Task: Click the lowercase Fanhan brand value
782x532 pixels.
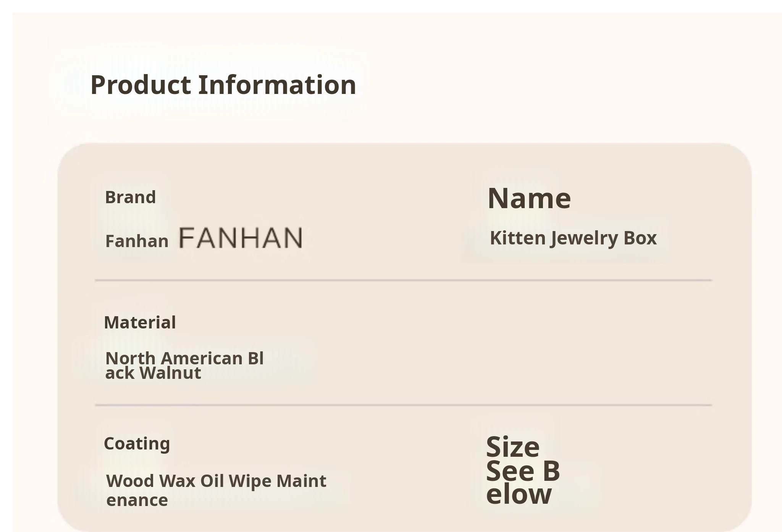Action: 137,241
